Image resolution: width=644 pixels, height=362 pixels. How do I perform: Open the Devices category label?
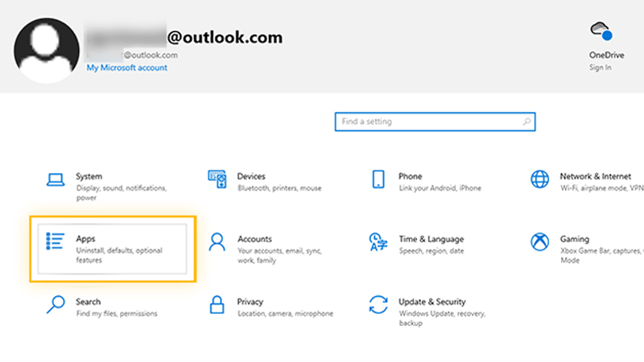[x=251, y=176]
